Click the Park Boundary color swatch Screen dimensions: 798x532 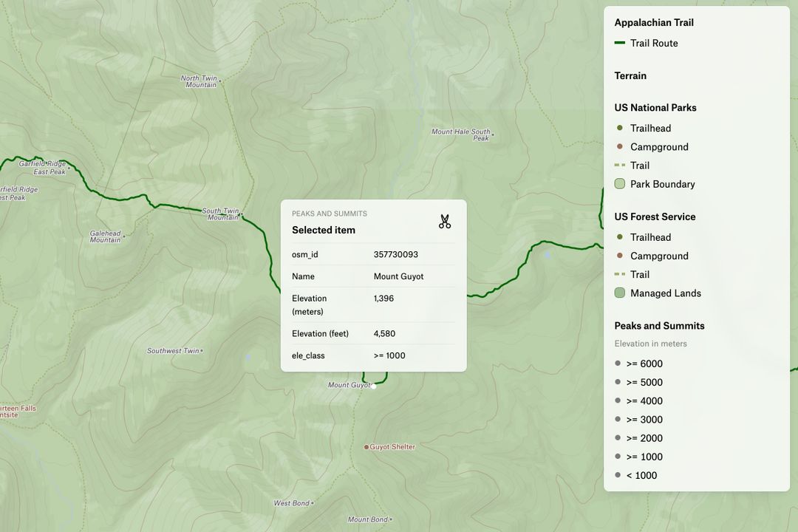[x=619, y=183]
